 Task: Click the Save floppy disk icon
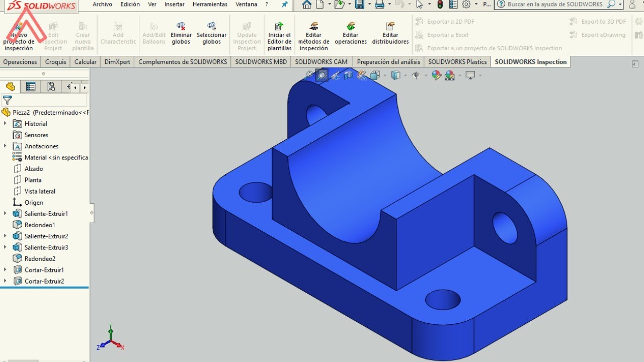pos(359,5)
